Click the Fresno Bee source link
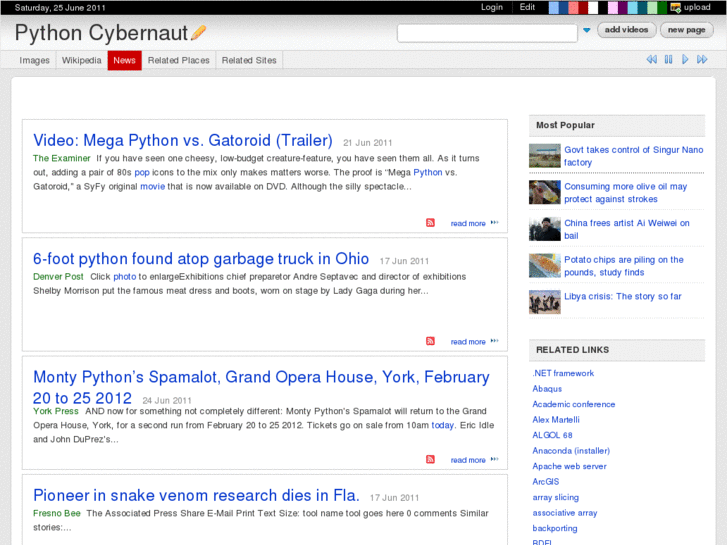727x545 pixels. tap(57, 513)
